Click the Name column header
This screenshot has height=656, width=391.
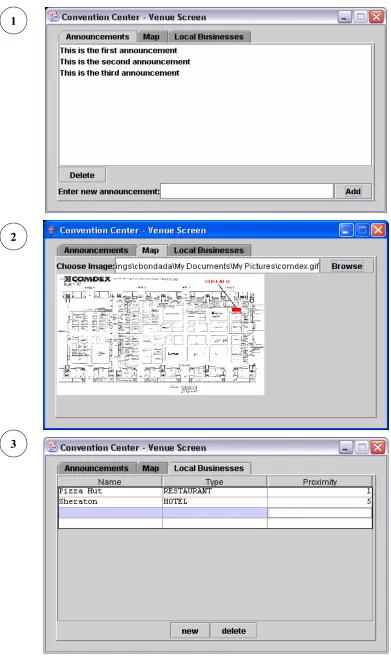click(x=110, y=482)
